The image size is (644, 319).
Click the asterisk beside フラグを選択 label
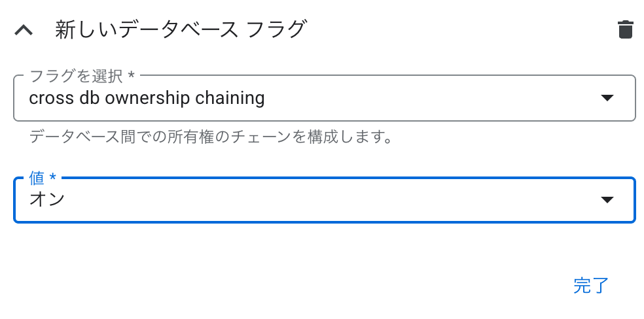[x=131, y=75]
